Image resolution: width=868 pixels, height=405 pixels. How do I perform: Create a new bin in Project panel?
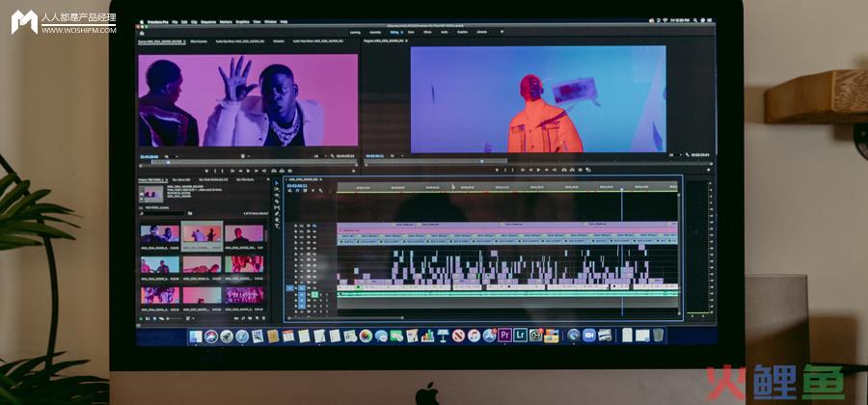250,318
